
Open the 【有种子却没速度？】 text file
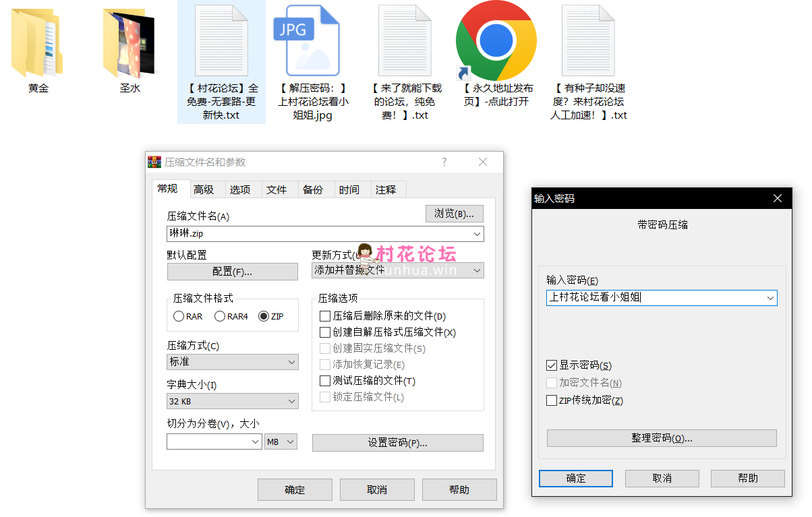(x=588, y=40)
